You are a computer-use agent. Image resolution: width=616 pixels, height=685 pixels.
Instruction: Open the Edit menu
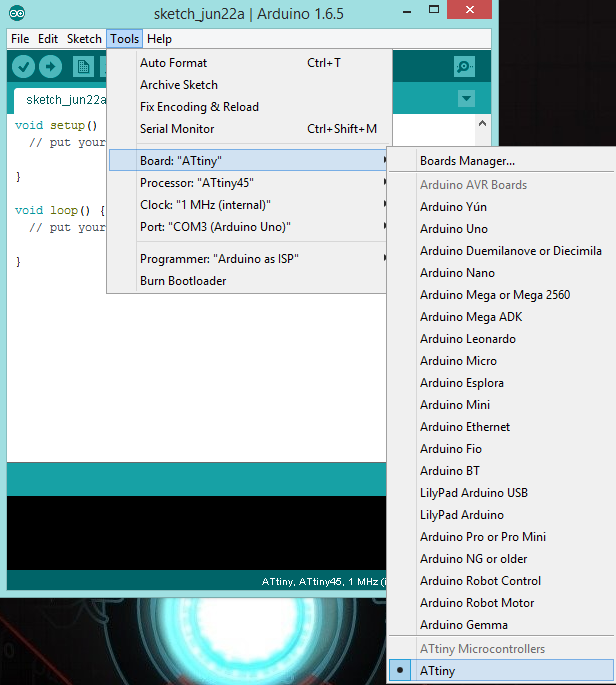[48, 39]
